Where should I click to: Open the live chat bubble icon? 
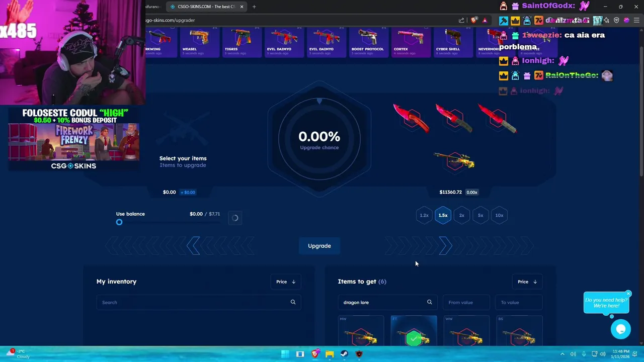[x=621, y=329]
